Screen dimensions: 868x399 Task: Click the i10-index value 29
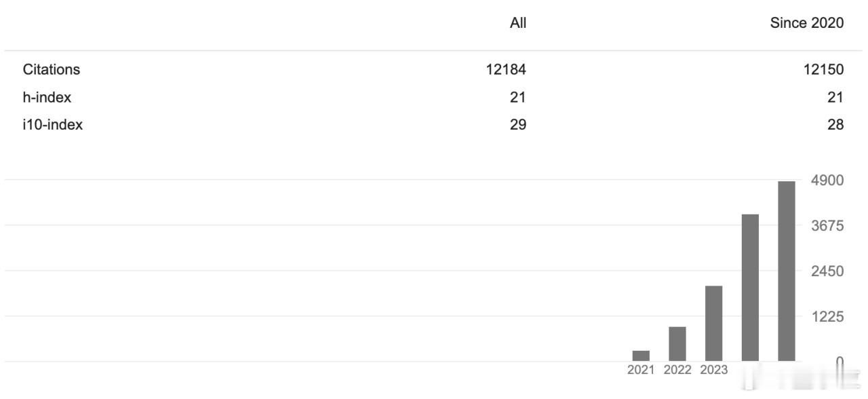(x=518, y=124)
